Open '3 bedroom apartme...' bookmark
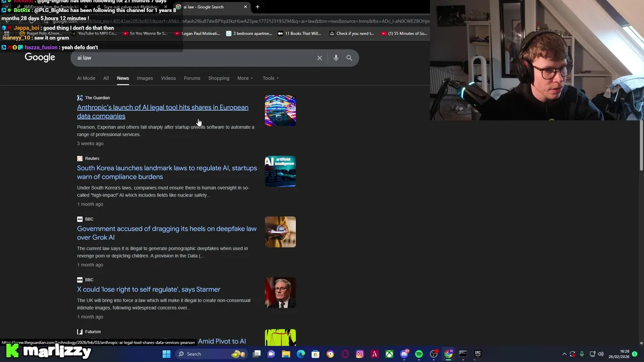This screenshot has height=362, width=644. [x=249, y=34]
